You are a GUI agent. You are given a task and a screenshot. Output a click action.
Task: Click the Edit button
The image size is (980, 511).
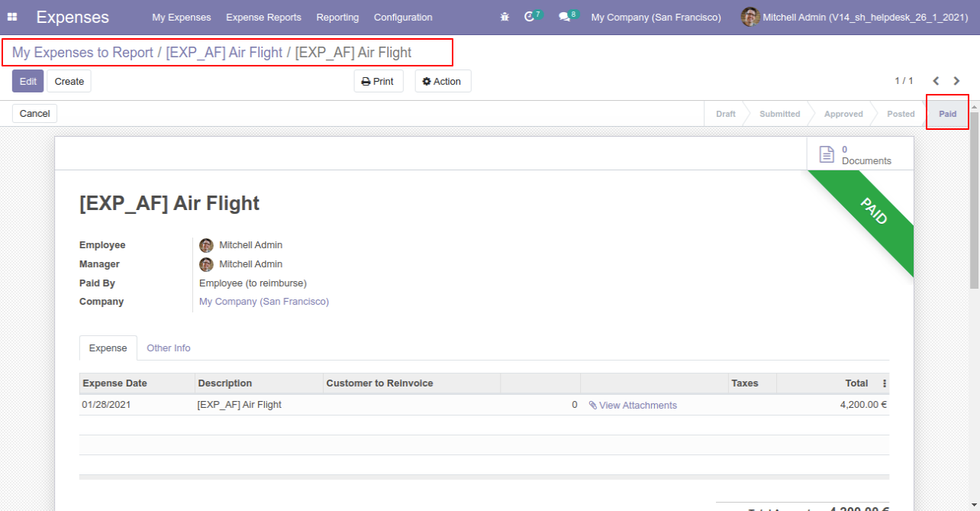coord(27,81)
